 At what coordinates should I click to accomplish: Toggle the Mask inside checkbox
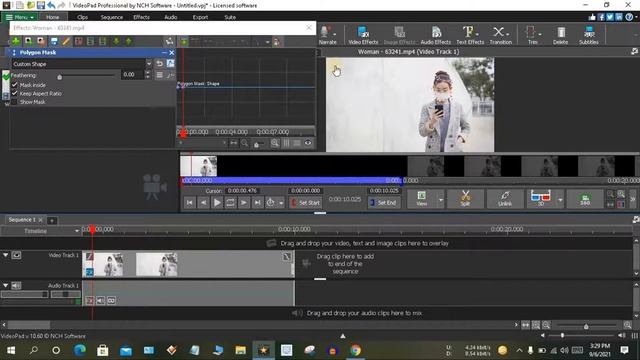(15, 84)
